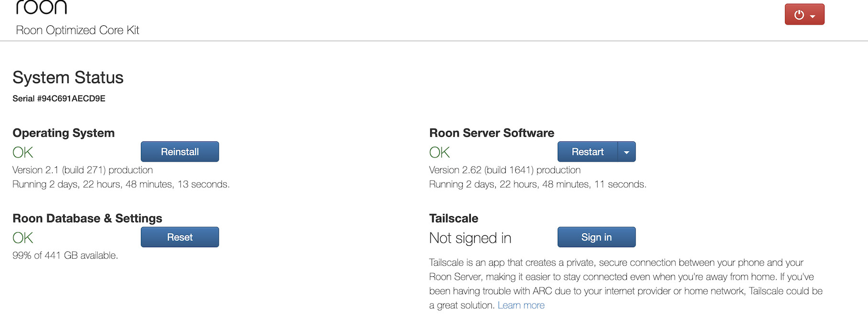Screen dimensions: 868x327
Task: Reset the Roon database and settings
Action: (x=179, y=237)
